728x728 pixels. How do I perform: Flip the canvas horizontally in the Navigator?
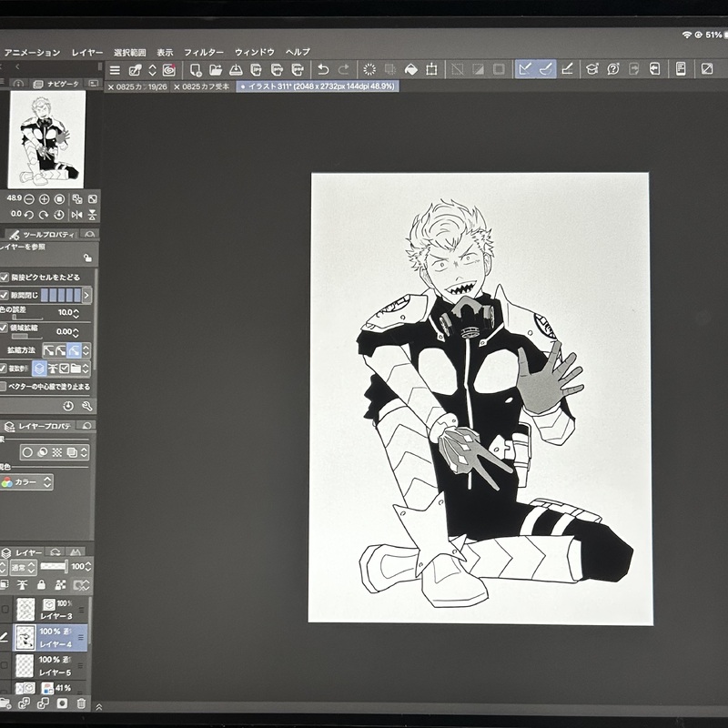coord(77,215)
